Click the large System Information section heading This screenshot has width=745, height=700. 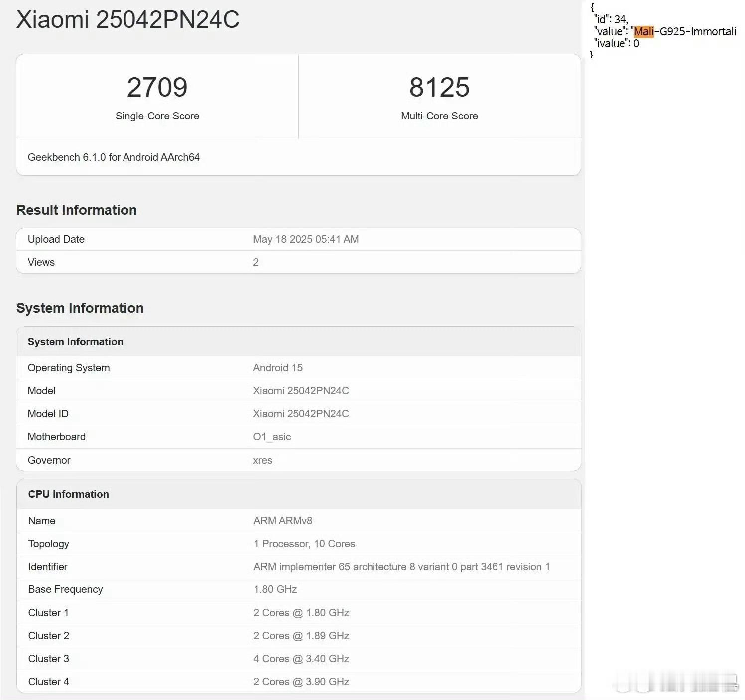click(x=80, y=308)
